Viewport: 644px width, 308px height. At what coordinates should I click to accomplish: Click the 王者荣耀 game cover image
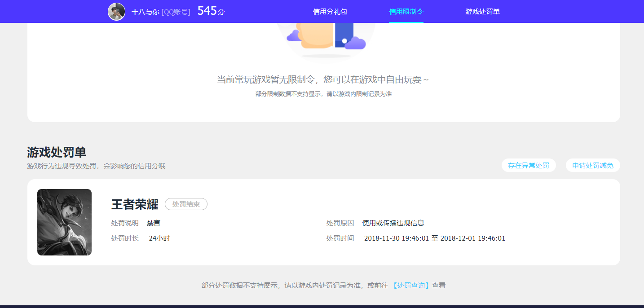[x=64, y=222]
